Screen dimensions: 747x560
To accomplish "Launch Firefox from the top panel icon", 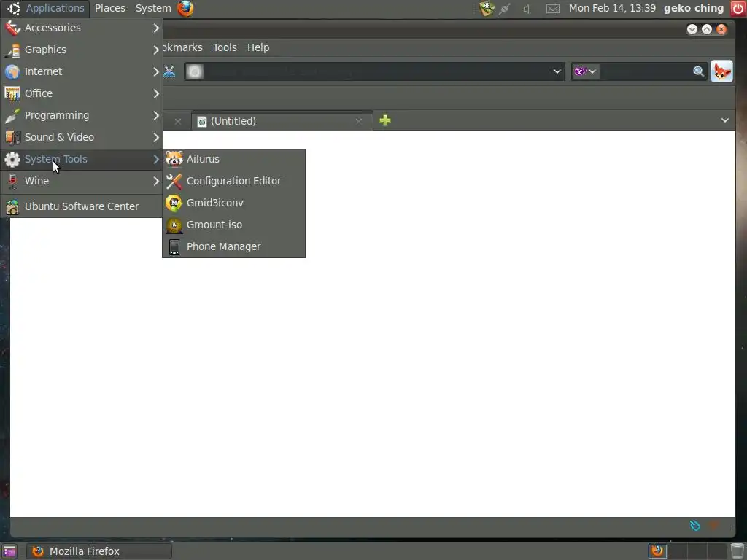I will [x=186, y=8].
